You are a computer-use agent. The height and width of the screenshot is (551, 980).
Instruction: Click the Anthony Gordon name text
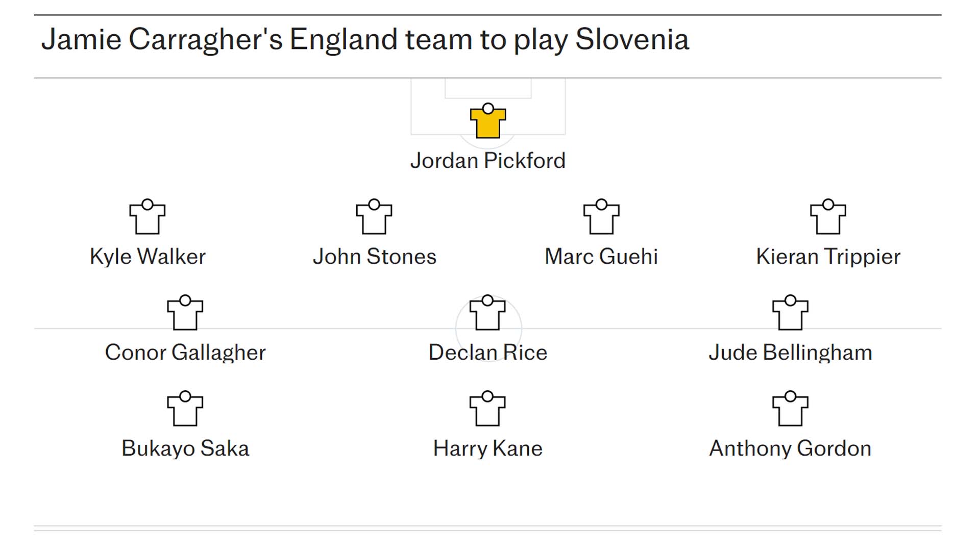[x=790, y=448]
